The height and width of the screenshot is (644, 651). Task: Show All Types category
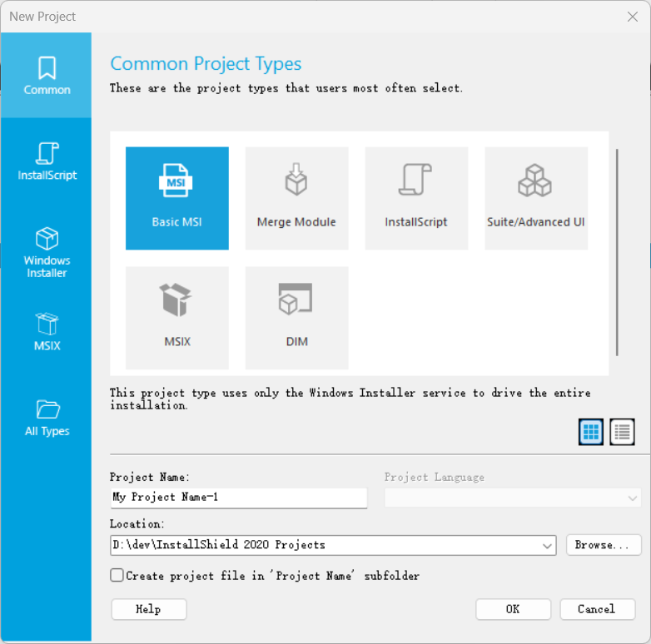coord(47,418)
